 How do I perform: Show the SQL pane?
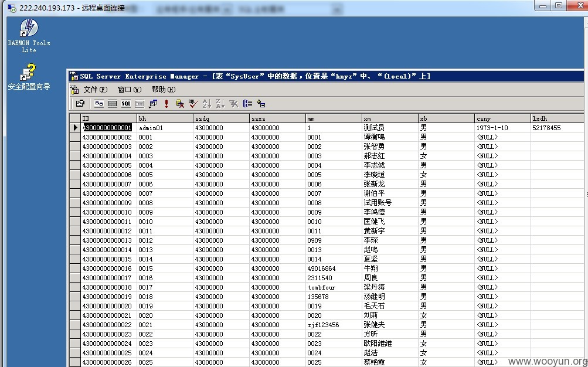(126, 103)
